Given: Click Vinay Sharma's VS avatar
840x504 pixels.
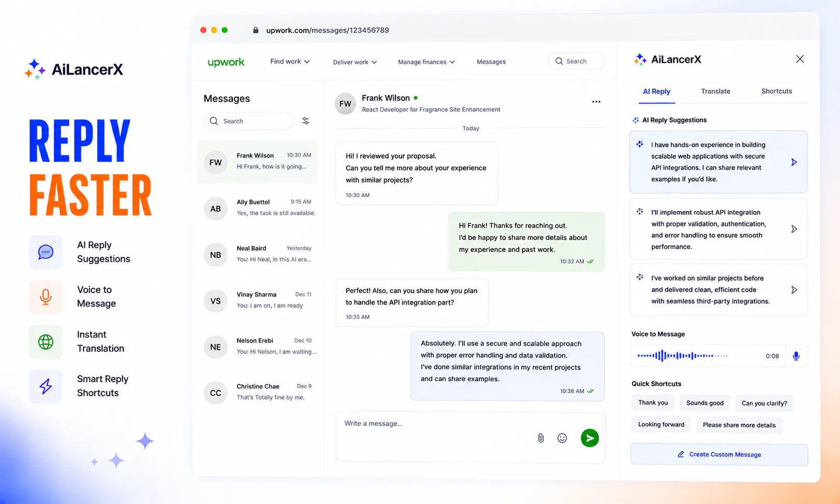Looking at the screenshot, I should click(x=215, y=301).
